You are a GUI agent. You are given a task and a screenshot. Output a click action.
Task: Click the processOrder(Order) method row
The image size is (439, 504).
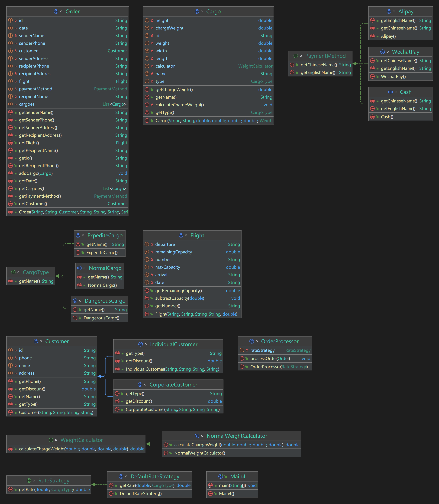270,359
